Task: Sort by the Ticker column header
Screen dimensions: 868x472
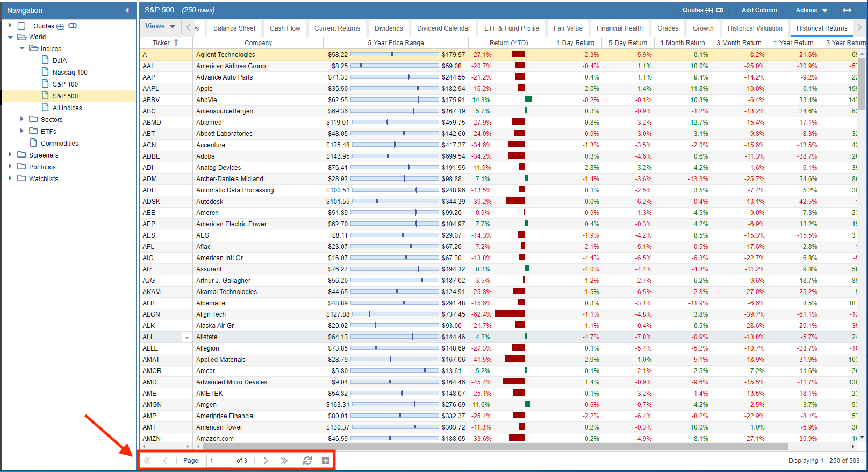Action: (x=166, y=43)
